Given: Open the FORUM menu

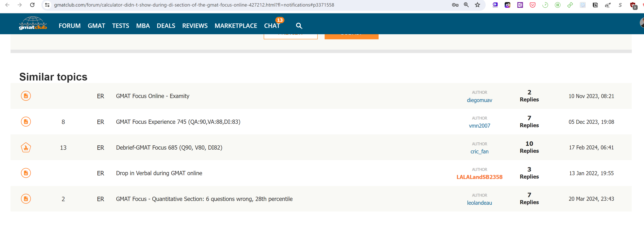Looking at the screenshot, I should pyautogui.click(x=70, y=26).
